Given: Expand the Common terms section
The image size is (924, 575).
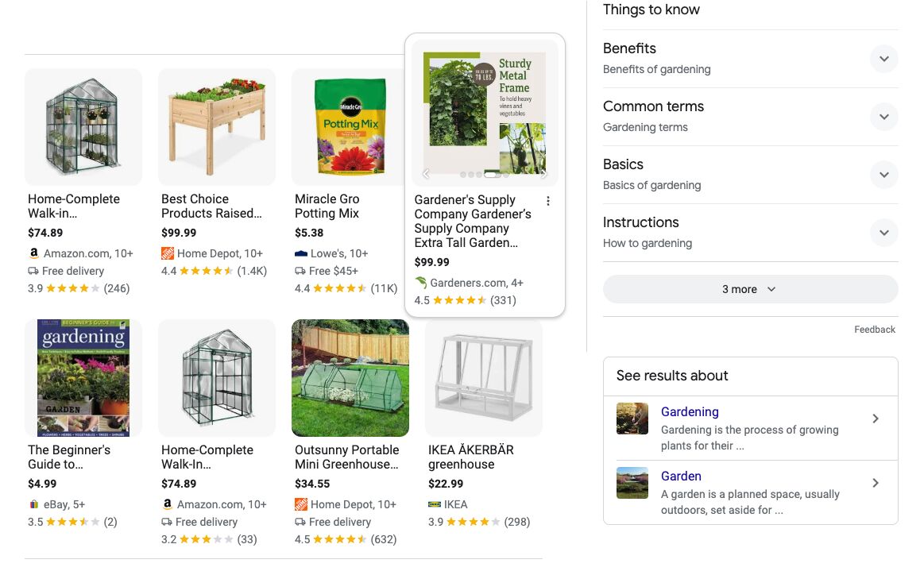Looking at the screenshot, I should pos(884,117).
